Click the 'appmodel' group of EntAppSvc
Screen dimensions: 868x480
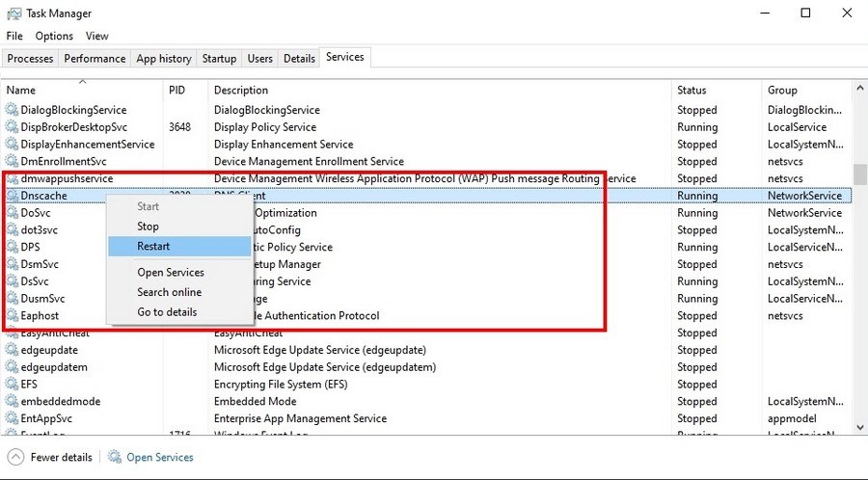click(792, 418)
